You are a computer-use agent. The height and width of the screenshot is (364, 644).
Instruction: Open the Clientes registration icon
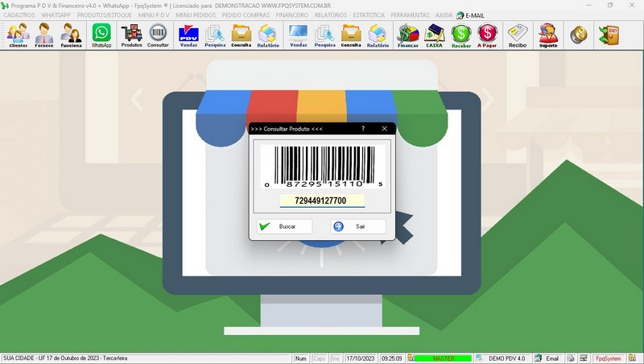(x=18, y=35)
